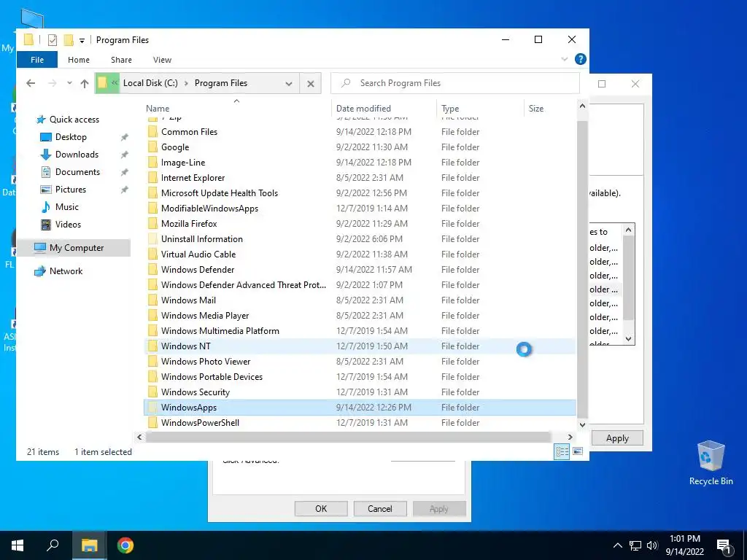747x560 pixels.
Task: Select the Windows Defender folder icon
Action: pyautogui.click(x=152, y=270)
